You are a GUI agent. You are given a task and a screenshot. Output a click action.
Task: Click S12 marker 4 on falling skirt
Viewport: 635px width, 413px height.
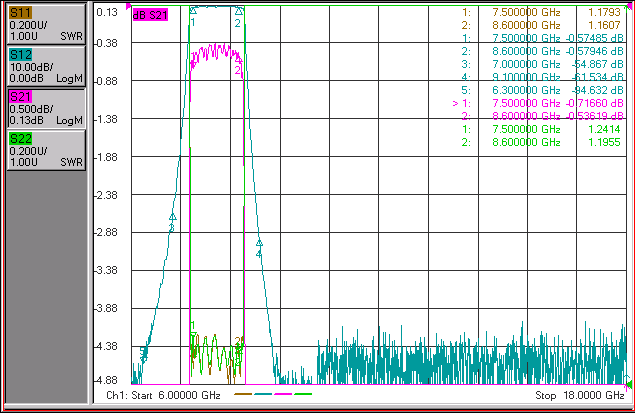(x=259, y=243)
